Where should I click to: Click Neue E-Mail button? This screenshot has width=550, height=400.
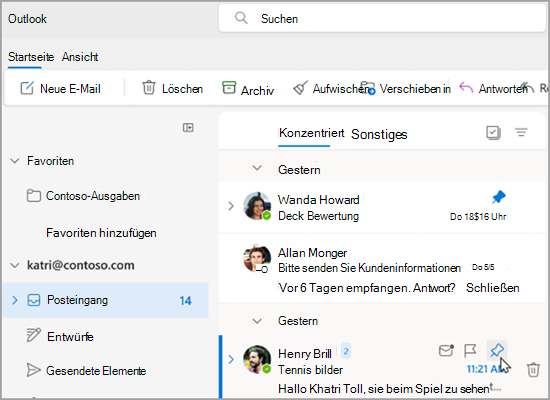pyautogui.click(x=60, y=88)
